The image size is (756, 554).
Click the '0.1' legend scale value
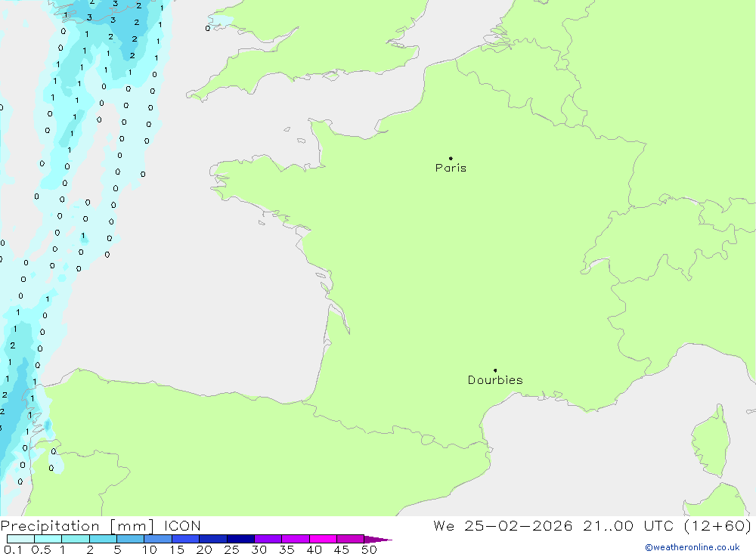pyautogui.click(x=13, y=549)
